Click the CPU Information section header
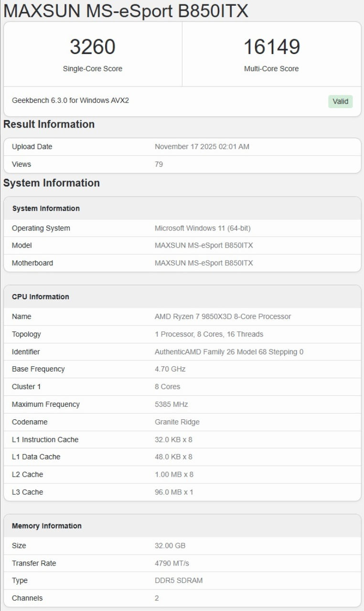The image size is (364, 611). pos(41,297)
